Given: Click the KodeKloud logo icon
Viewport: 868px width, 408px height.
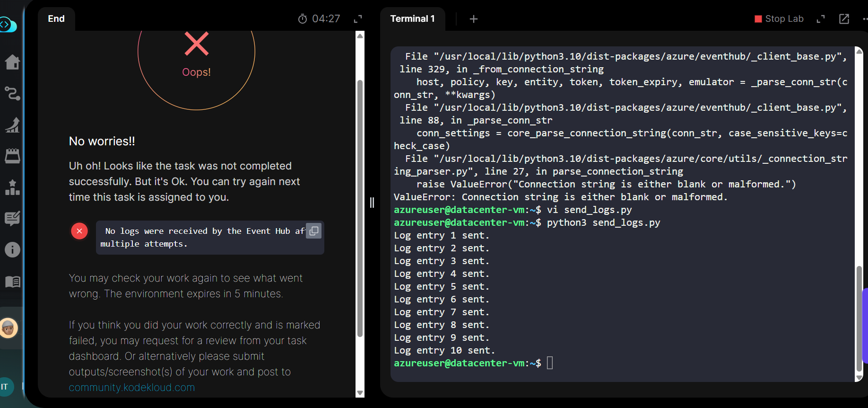Looking at the screenshot, I should click(x=8, y=25).
